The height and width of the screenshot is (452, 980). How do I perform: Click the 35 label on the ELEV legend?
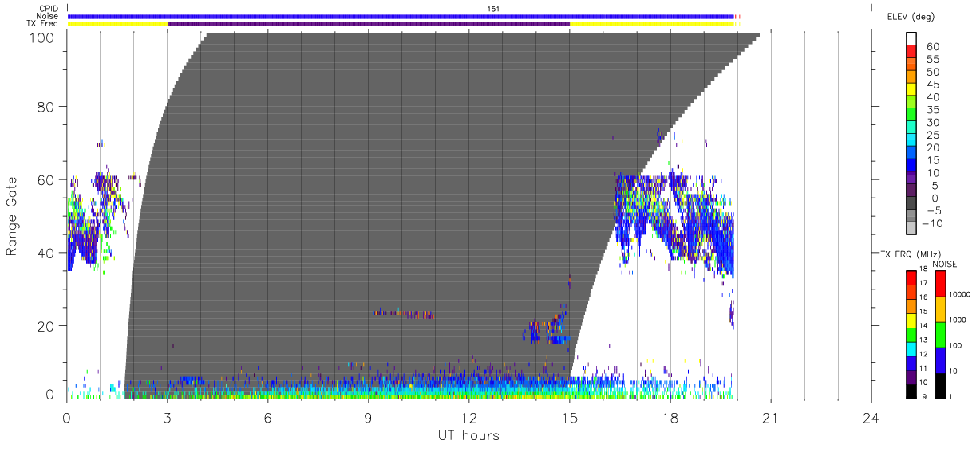coord(934,110)
